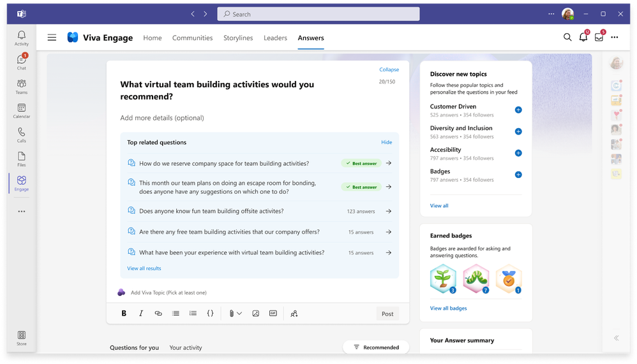The image size is (637, 364).
Task: Select the Your activity tab
Action: [x=186, y=348]
